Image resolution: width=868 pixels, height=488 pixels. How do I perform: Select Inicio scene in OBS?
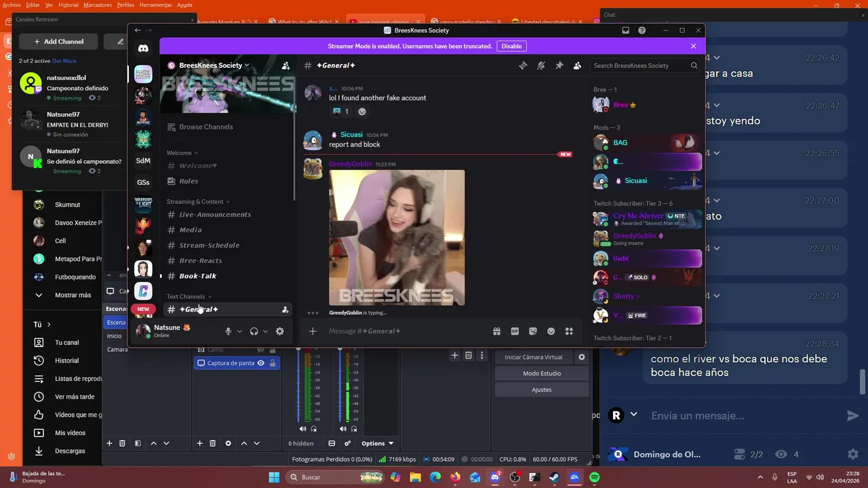point(114,335)
